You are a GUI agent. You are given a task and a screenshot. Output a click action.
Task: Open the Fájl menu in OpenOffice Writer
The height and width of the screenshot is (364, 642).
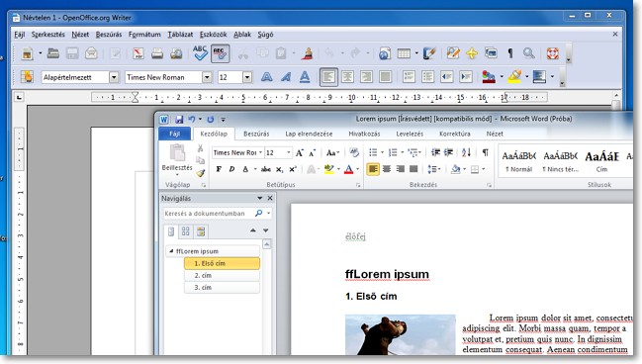click(x=19, y=35)
